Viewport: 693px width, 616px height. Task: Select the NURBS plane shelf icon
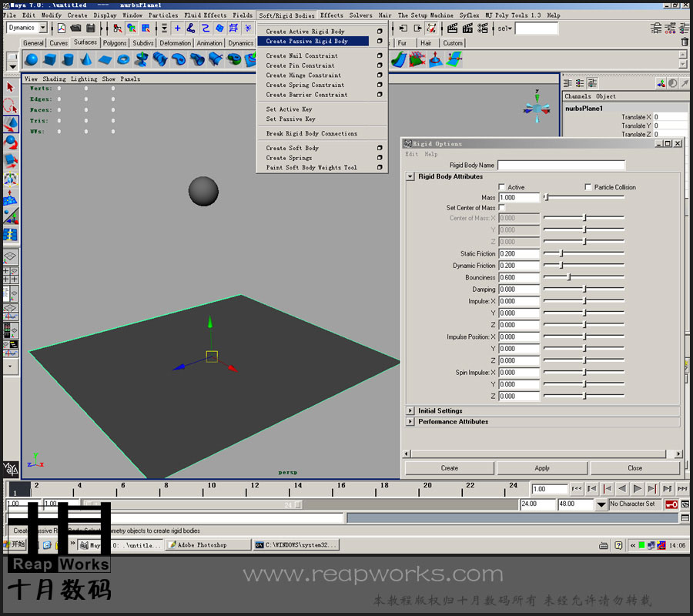(105, 59)
